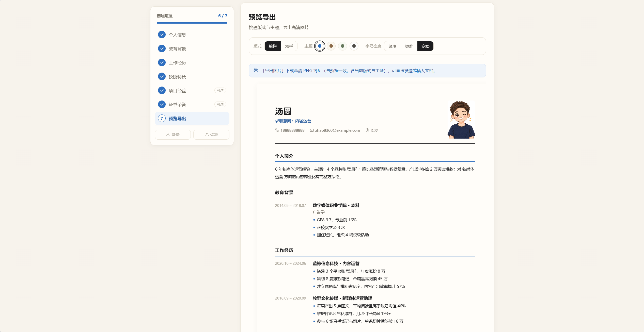
Task: Click the step 7 circle icon
Action: (162, 118)
